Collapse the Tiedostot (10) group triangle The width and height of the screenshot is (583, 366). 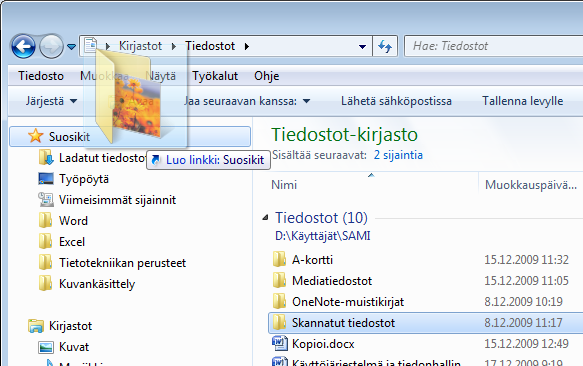(x=265, y=218)
